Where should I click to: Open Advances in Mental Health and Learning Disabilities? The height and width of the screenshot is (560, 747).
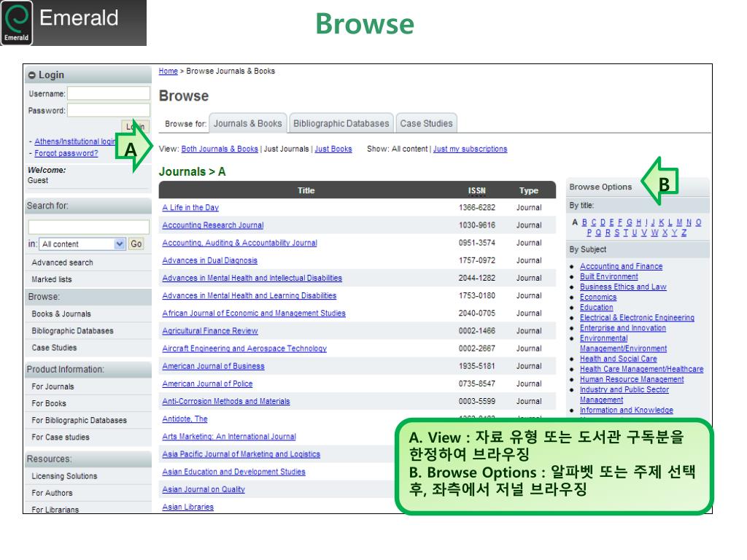coord(249,296)
